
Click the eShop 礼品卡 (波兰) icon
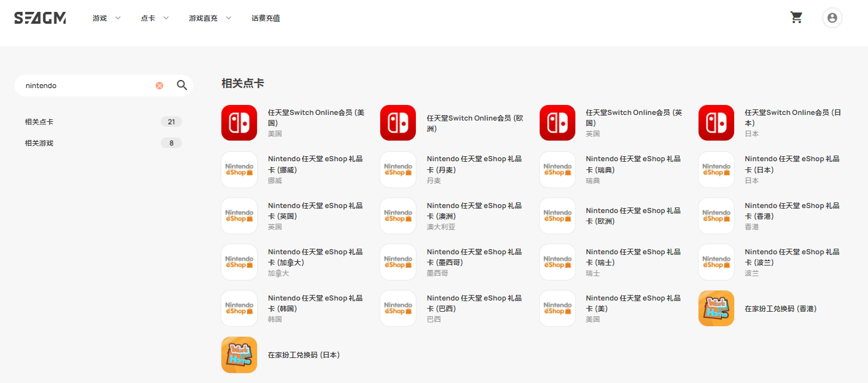(716, 262)
